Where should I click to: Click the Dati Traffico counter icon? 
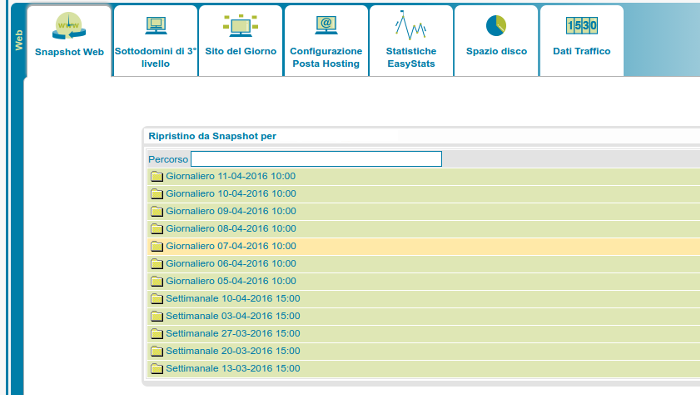[581, 25]
